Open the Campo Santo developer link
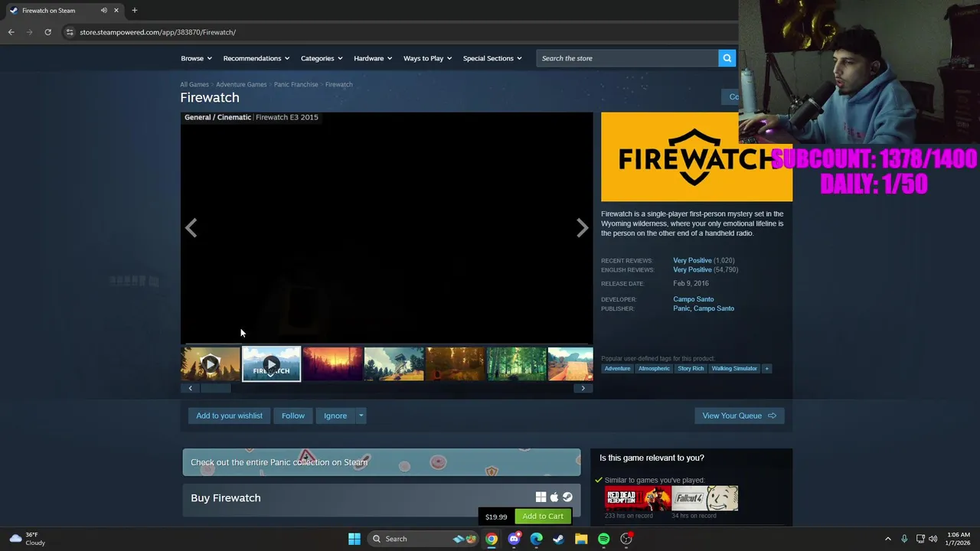 (x=694, y=299)
